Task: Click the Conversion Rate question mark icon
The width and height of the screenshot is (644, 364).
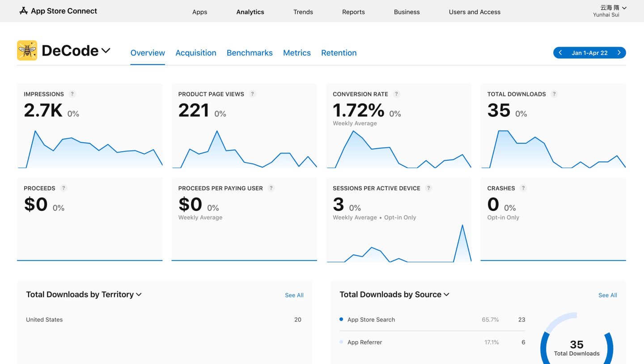Action: pyautogui.click(x=396, y=94)
